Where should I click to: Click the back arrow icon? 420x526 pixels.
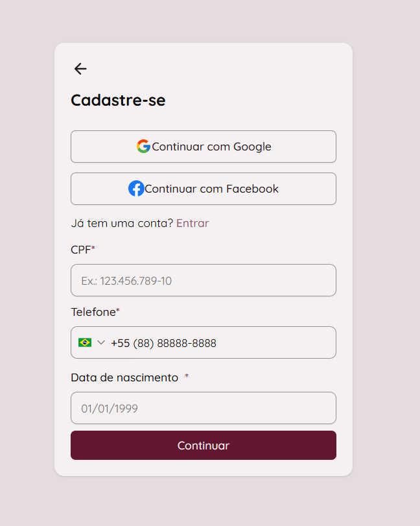click(80, 69)
